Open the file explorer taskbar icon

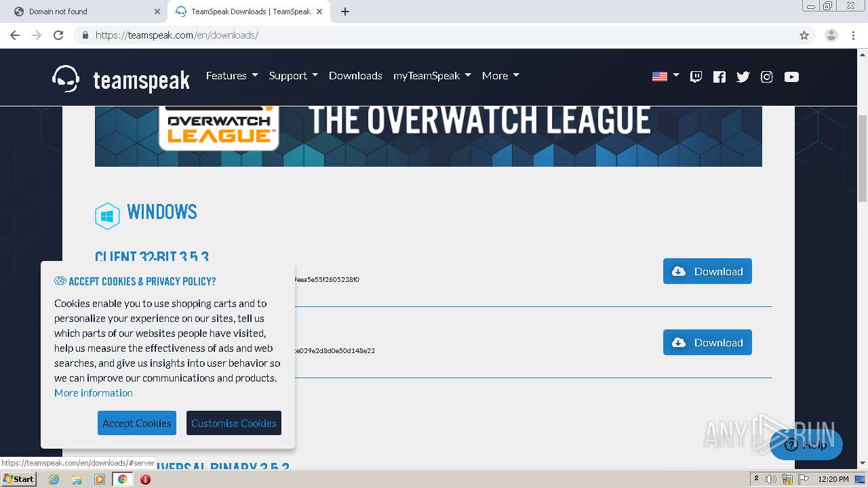[x=77, y=479]
